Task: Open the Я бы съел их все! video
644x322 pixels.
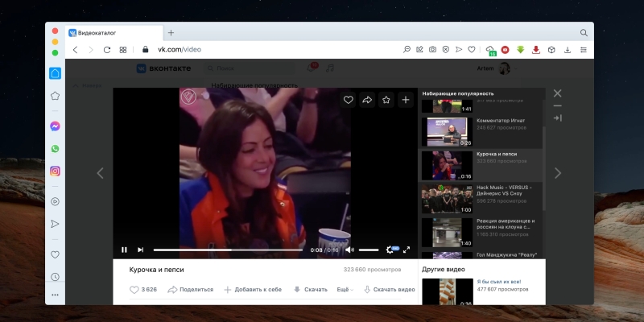Action: [499, 282]
